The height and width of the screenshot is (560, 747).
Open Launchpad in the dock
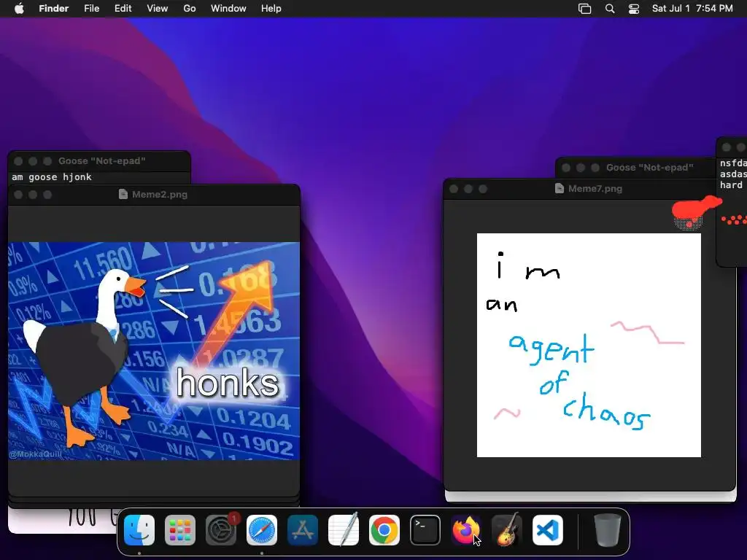(x=180, y=530)
